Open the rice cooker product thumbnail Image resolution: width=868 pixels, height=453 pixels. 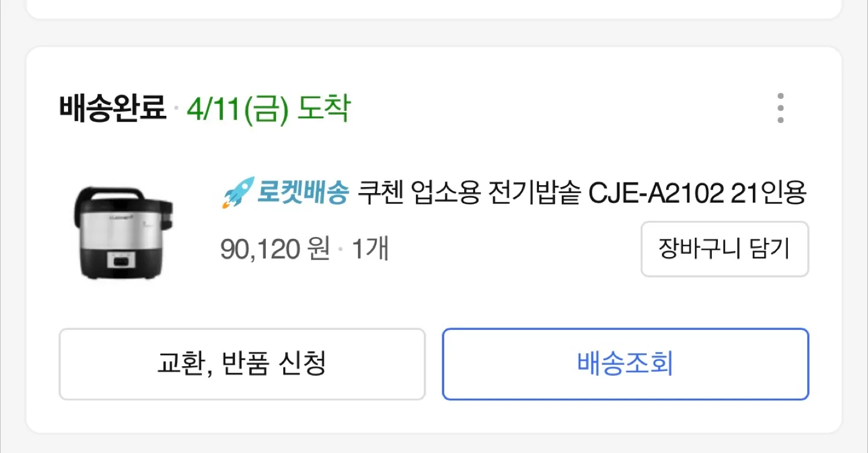pos(124,232)
